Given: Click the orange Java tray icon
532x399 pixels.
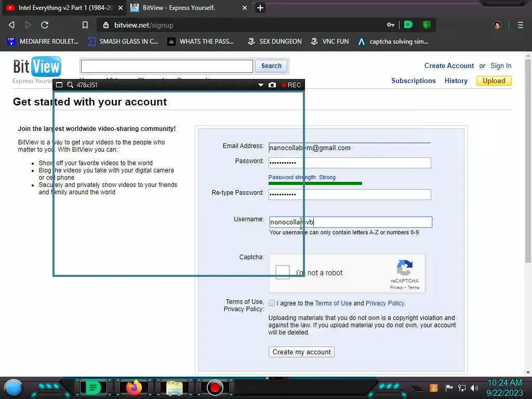Looking at the screenshot, I should [434, 388].
